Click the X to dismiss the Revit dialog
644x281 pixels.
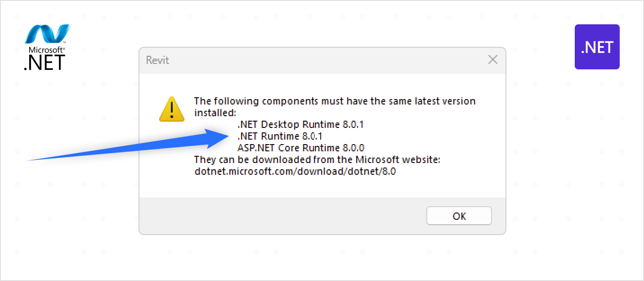492,59
